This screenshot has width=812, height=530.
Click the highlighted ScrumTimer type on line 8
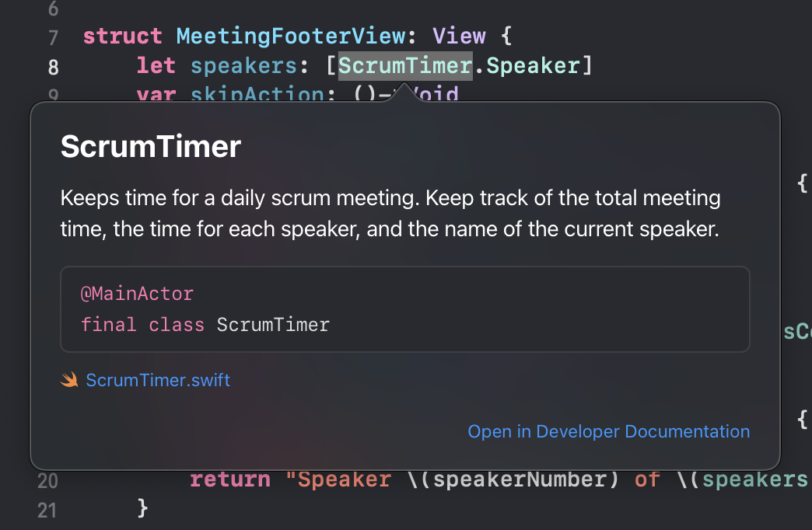tap(405, 65)
